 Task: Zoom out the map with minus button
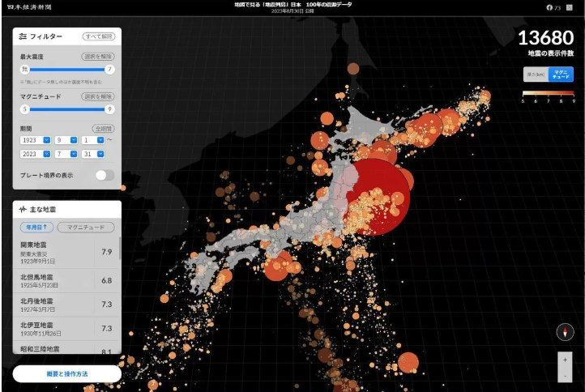[x=565, y=375]
